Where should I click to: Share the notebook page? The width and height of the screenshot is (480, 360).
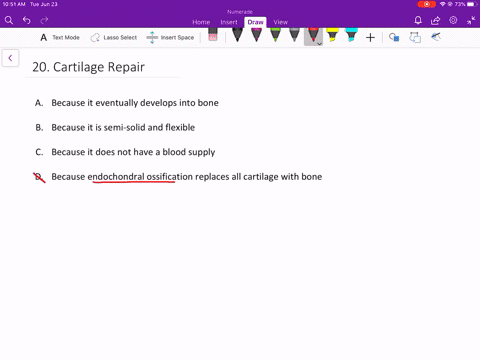click(435, 21)
